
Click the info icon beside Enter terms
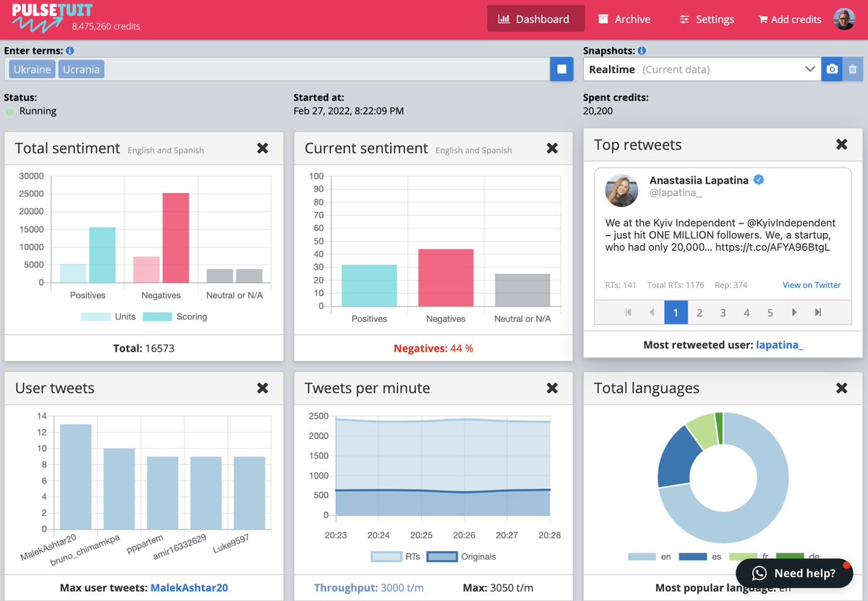(x=69, y=51)
